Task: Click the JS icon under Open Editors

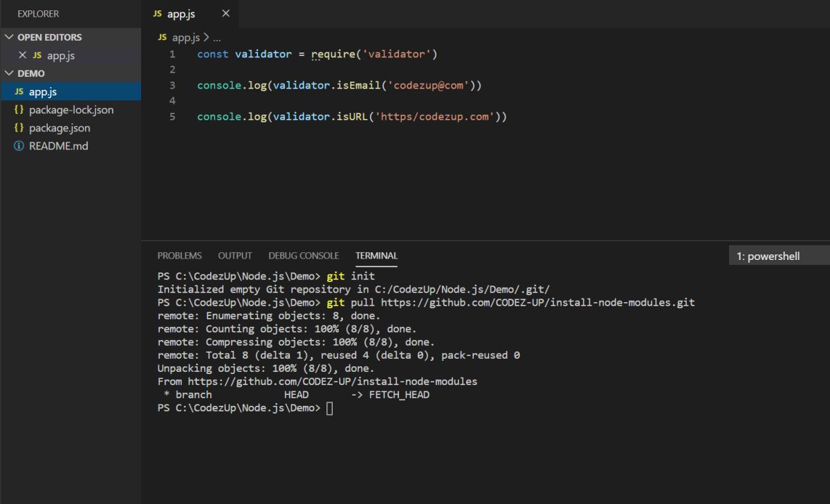Action: [x=37, y=55]
